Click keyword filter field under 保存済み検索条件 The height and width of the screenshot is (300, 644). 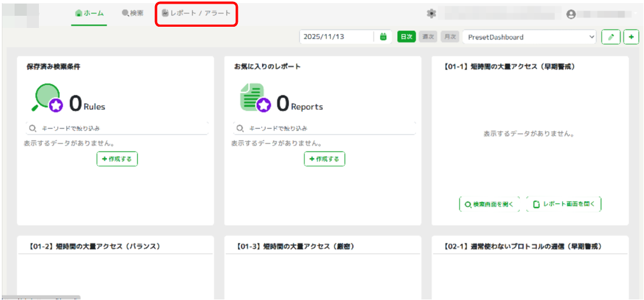pos(117,129)
